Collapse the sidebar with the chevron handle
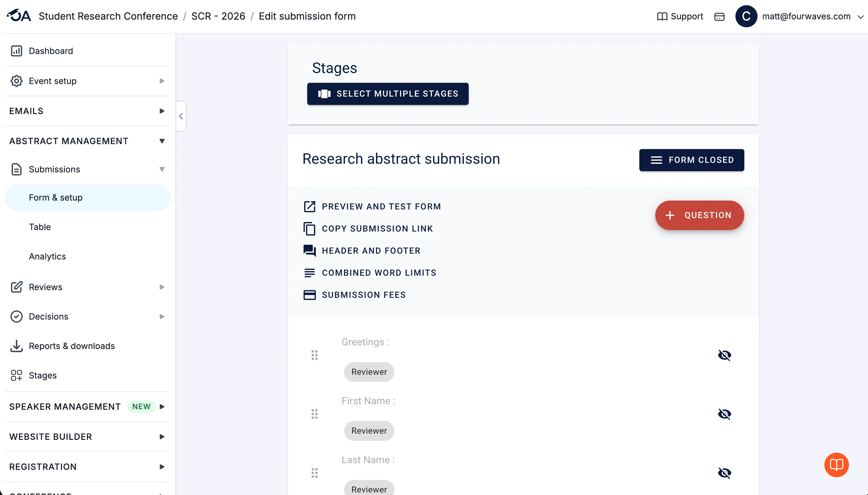The height and width of the screenshot is (495, 868). pos(181,116)
